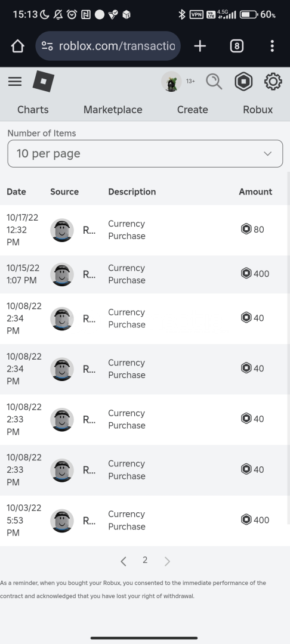The height and width of the screenshot is (644, 290).
Task: Open the Robux balance hexagon icon
Action: [x=243, y=81]
